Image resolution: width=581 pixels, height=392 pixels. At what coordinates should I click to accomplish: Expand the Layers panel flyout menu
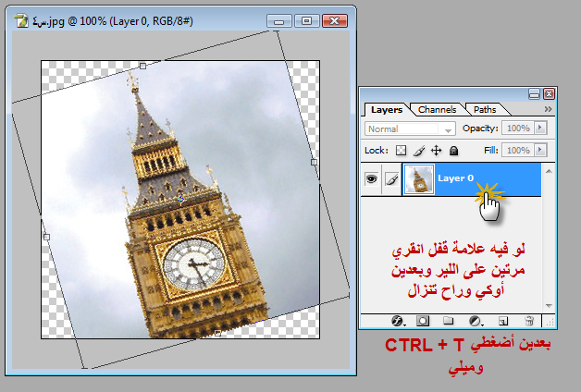tap(548, 109)
